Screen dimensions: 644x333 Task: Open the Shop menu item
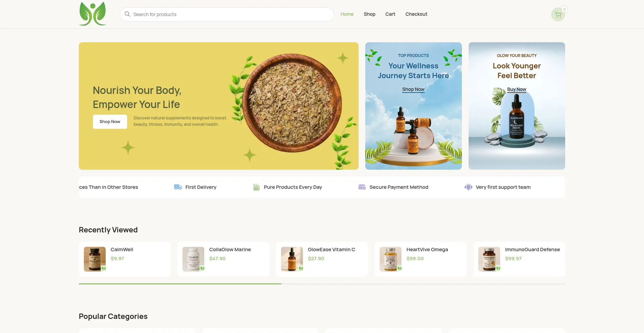tap(369, 14)
